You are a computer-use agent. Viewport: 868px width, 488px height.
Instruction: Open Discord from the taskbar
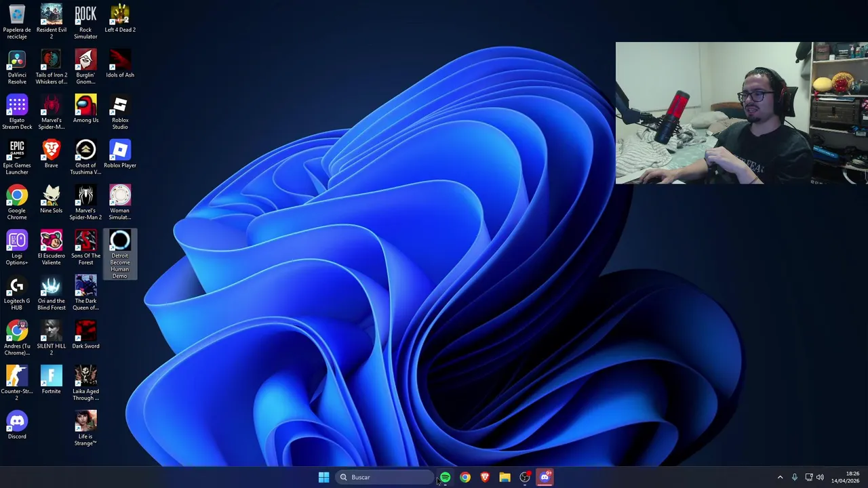(545, 477)
